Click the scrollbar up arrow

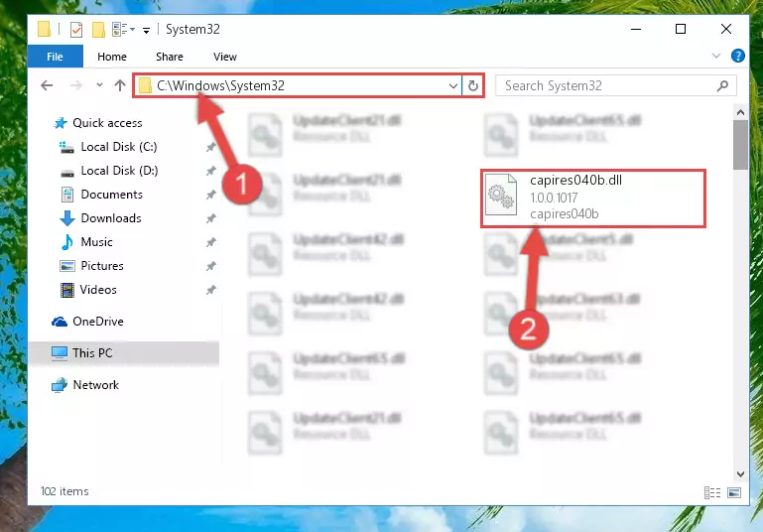[740, 112]
